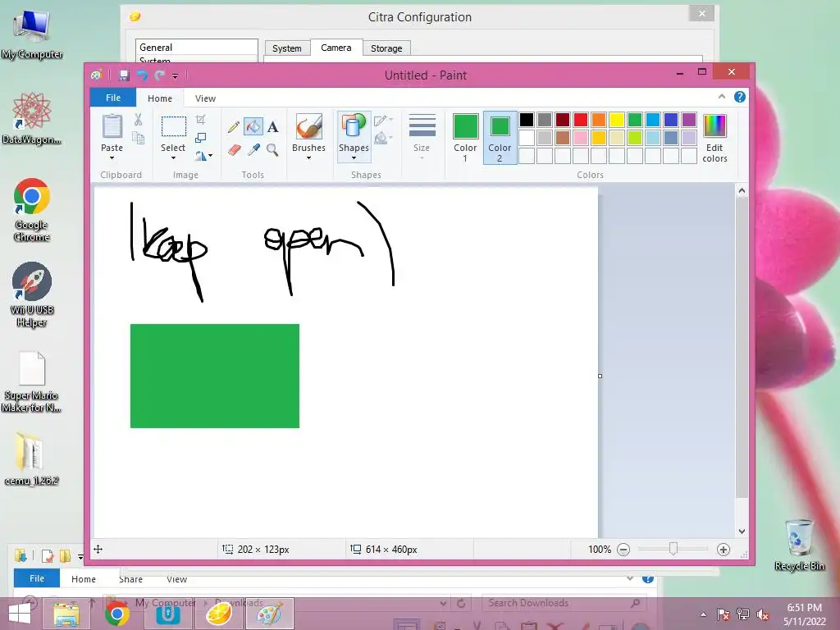Expand the Shapes dropdown arrow

coord(354,158)
